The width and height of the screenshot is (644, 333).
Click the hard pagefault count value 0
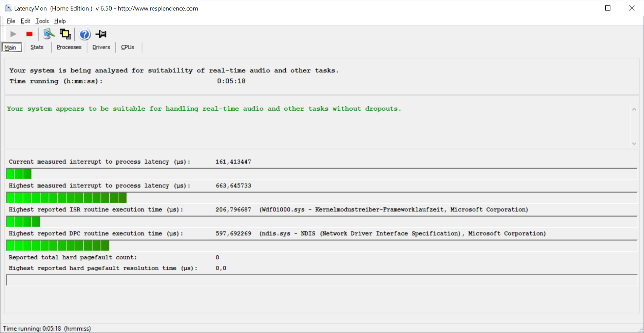217,258
